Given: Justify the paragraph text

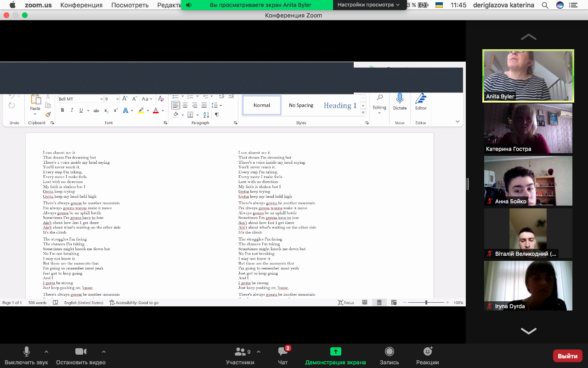Looking at the screenshot, I should (x=204, y=105).
